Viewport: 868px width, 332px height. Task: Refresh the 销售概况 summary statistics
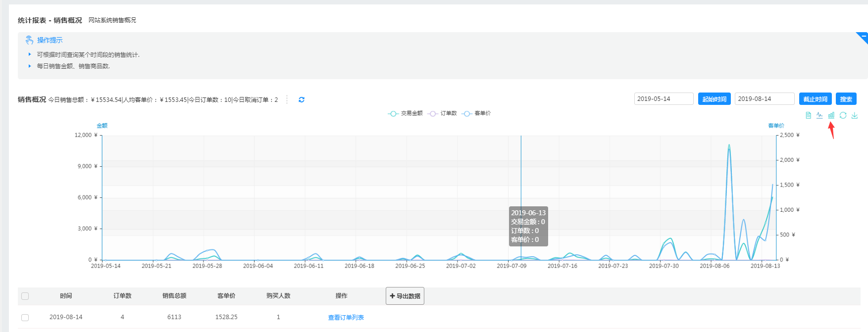point(302,100)
